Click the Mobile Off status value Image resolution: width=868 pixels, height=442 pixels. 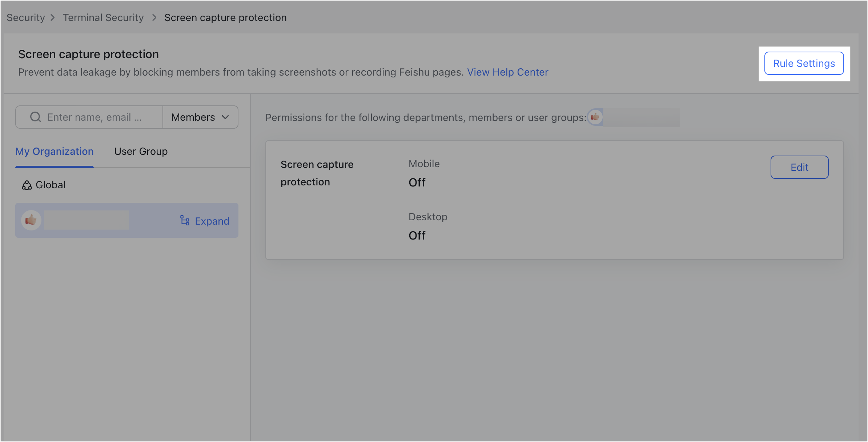coord(417,182)
